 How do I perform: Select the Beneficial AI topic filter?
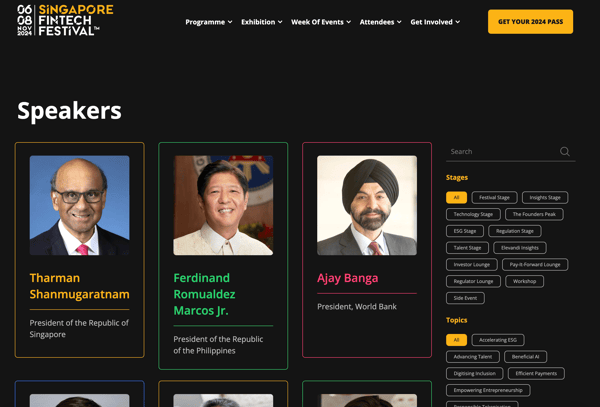tap(525, 357)
